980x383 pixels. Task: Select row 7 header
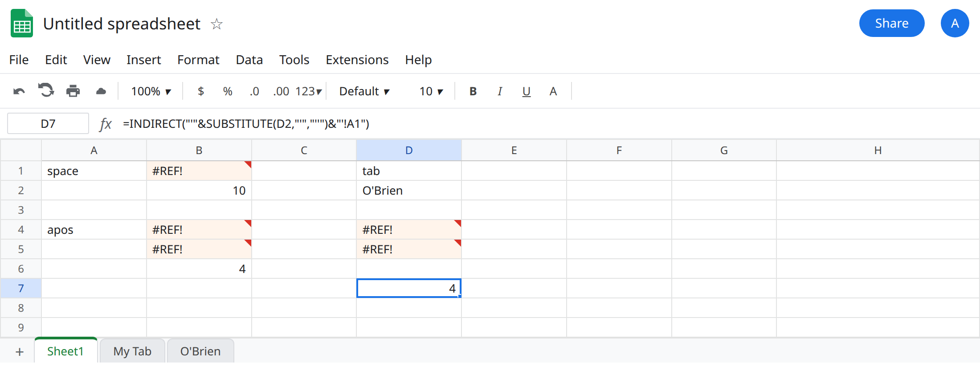click(x=21, y=289)
